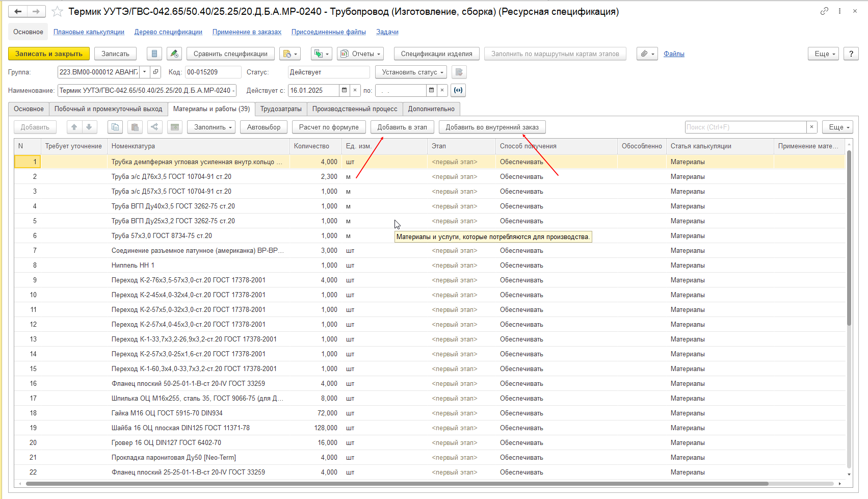Open the table's Еще menu
Viewport: 868px width, 499px height.
click(x=837, y=127)
